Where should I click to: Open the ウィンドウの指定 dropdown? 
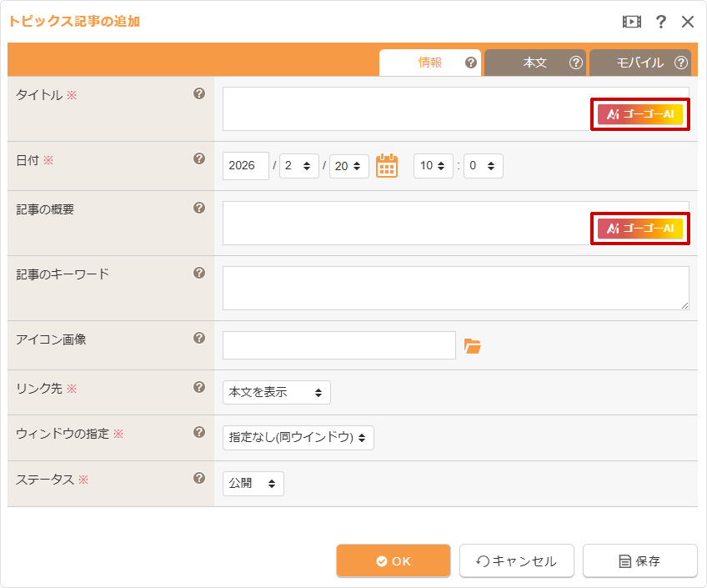[x=298, y=437]
